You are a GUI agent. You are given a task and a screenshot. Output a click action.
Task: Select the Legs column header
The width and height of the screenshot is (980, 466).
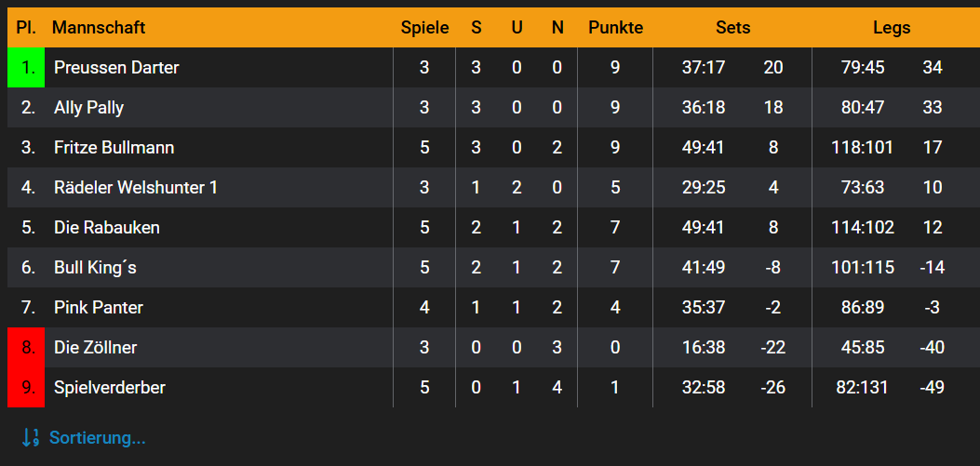coord(892,28)
